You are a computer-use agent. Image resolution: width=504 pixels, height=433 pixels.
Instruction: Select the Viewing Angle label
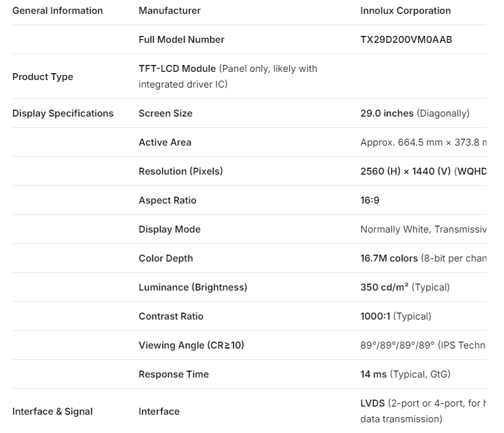(x=191, y=345)
